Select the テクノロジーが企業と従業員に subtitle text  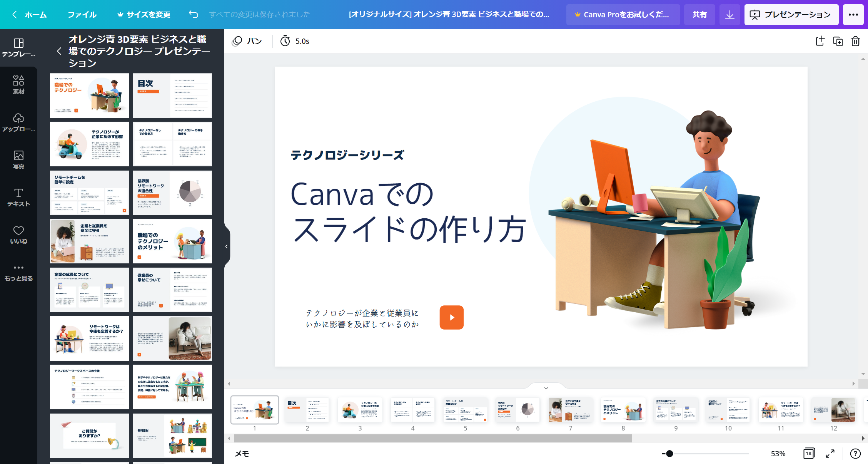(362, 318)
